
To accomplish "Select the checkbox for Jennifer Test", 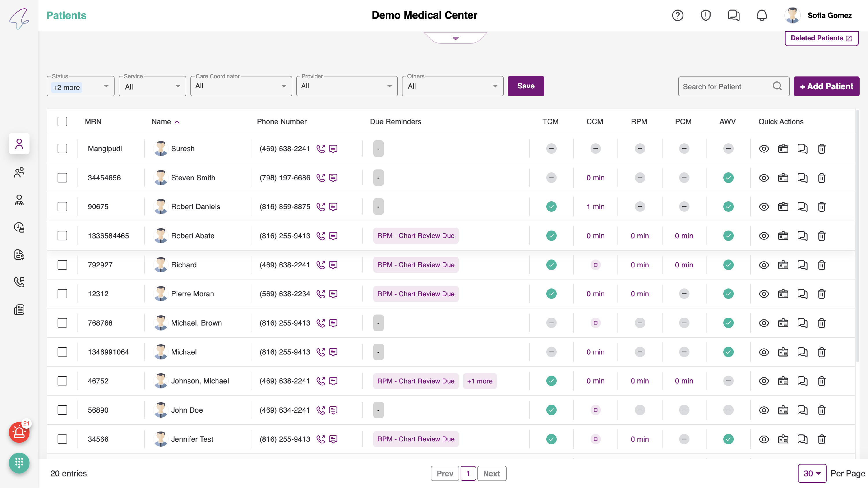I will 62,439.
